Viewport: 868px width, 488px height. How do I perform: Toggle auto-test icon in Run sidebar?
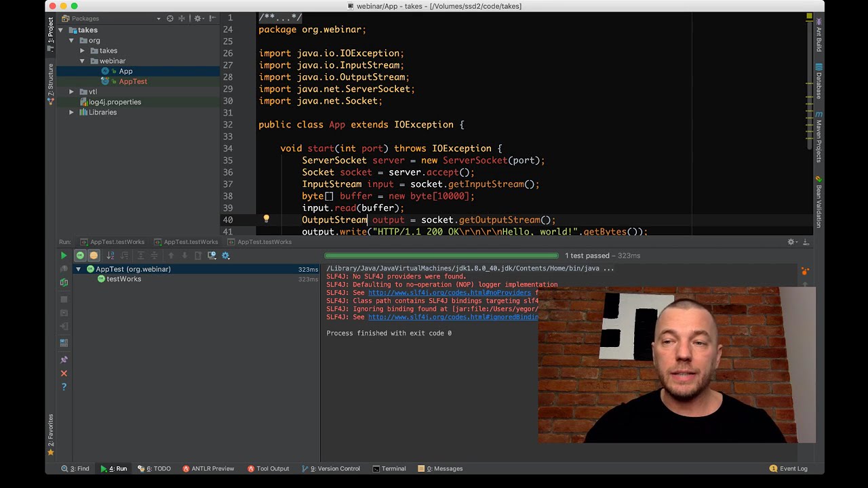click(64, 282)
